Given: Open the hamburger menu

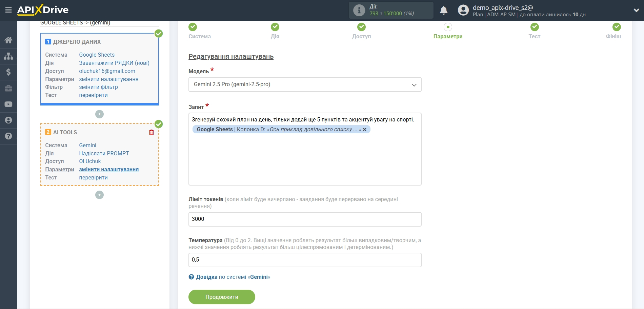Looking at the screenshot, I should tap(8, 10).
